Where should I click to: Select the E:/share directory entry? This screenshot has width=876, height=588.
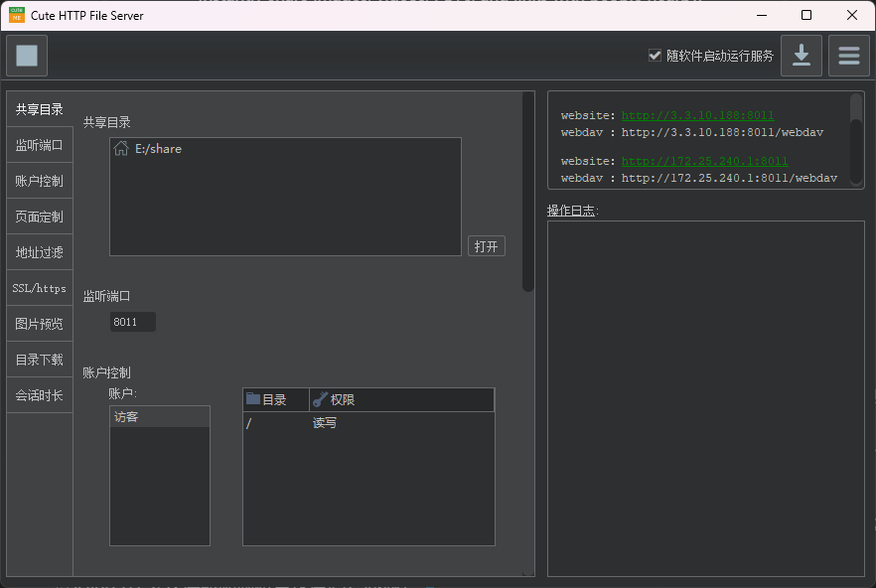click(x=159, y=149)
